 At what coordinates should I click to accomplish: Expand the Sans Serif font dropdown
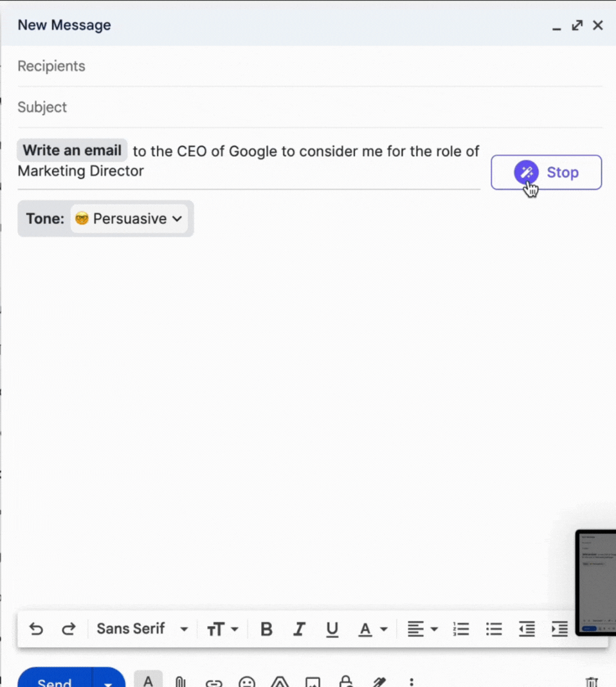click(141, 628)
